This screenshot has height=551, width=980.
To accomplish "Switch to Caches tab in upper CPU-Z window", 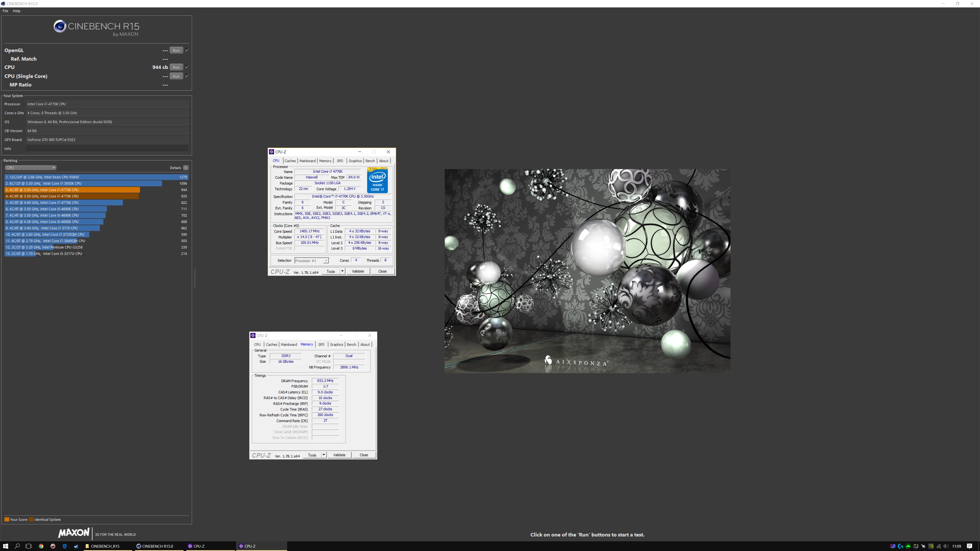I will (290, 161).
